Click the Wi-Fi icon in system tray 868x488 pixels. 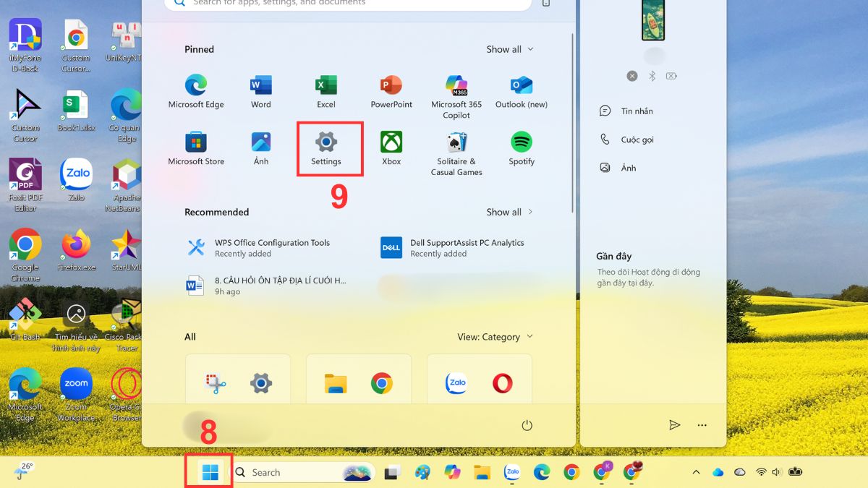coord(761,472)
